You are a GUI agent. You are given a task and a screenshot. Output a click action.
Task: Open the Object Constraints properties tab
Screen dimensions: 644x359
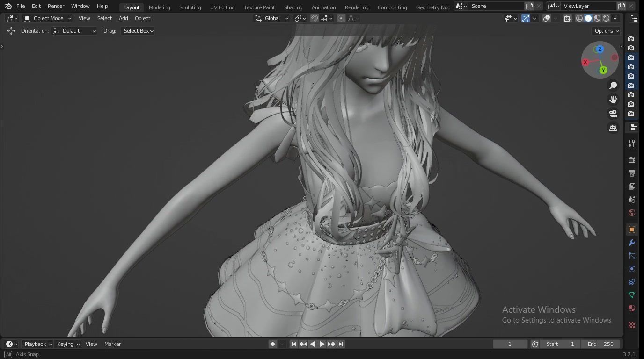point(632,282)
